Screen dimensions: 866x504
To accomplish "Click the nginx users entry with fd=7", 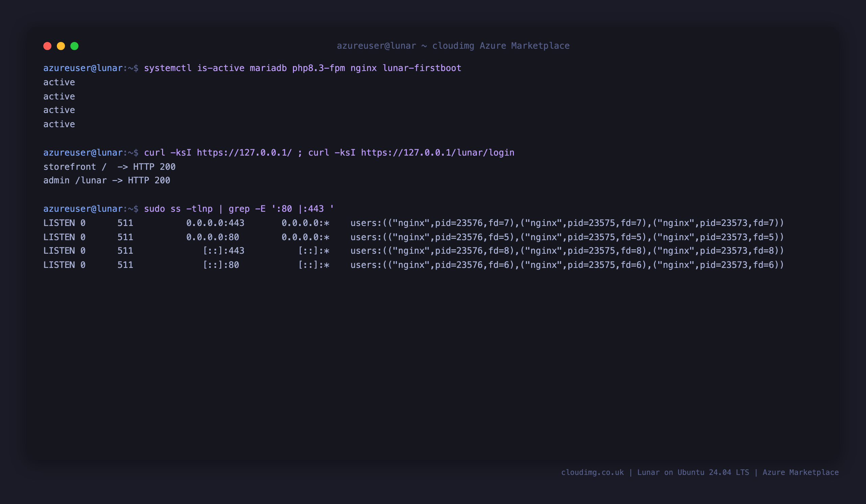I will pyautogui.click(x=567, y=223).
